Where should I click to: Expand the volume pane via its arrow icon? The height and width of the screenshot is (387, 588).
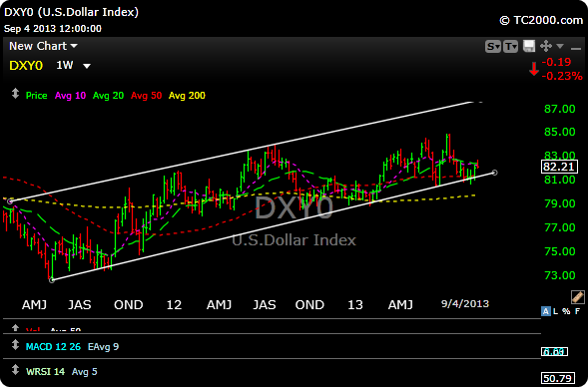point(15,328)
